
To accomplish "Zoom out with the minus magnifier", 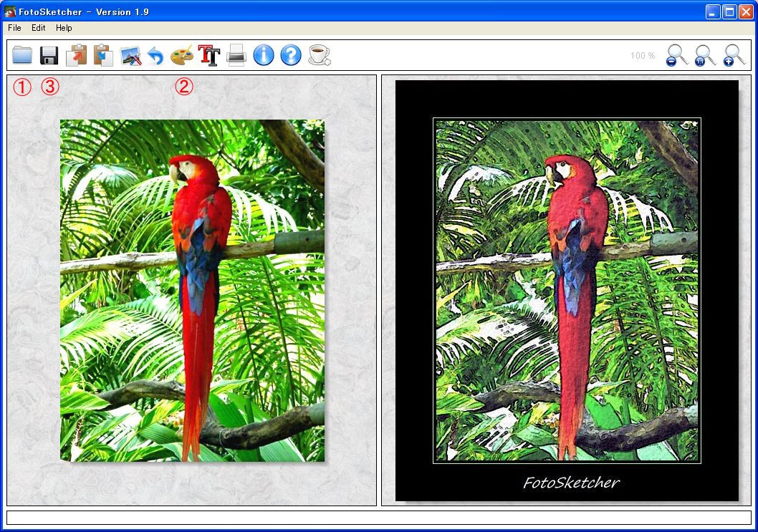I will [x=676, y=55].
